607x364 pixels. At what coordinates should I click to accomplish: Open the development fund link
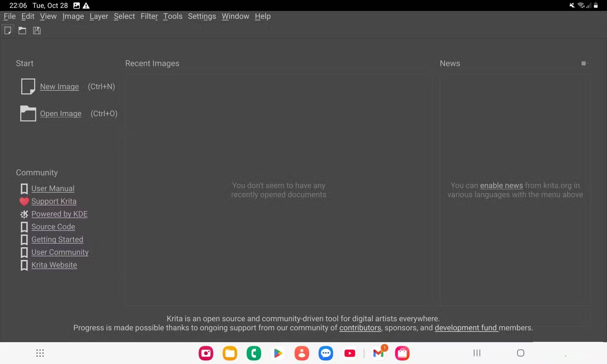tap(466, 328)
